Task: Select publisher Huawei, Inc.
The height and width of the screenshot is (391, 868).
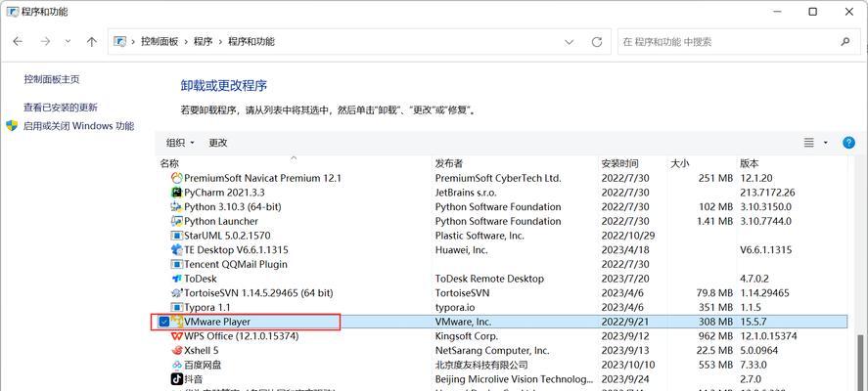Action: 462,250
